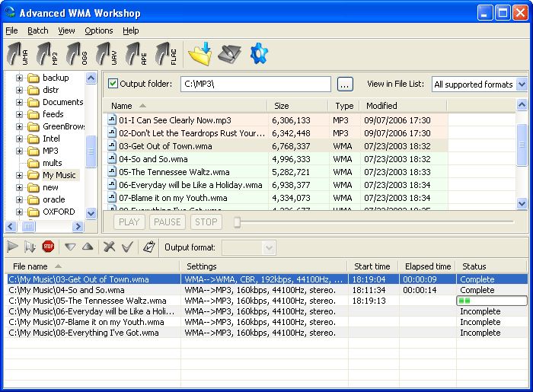The height and width of the screenshot is (392, 533).
Task: Convert to WAV toolbar icon
Action: tap(107, 54)
